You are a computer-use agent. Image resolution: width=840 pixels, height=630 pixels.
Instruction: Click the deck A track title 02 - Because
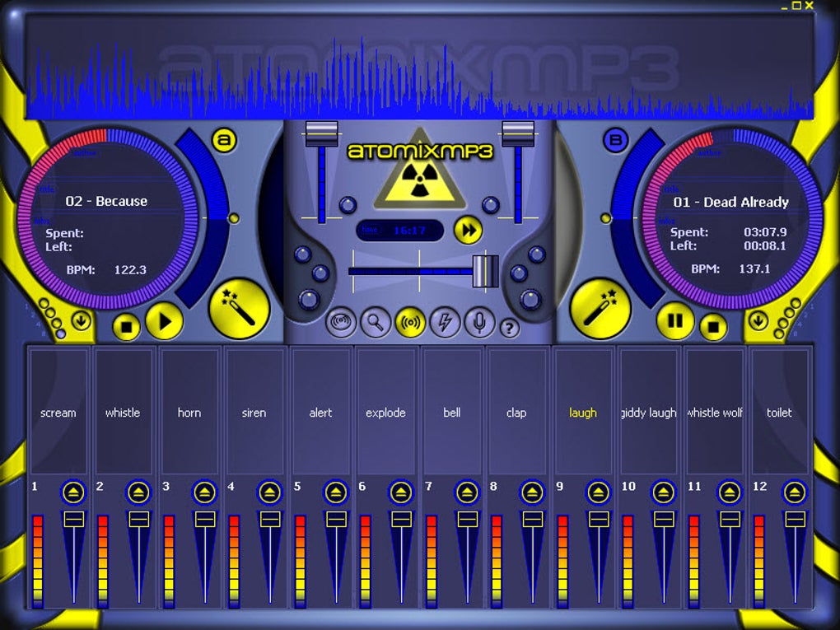point(106,202)
